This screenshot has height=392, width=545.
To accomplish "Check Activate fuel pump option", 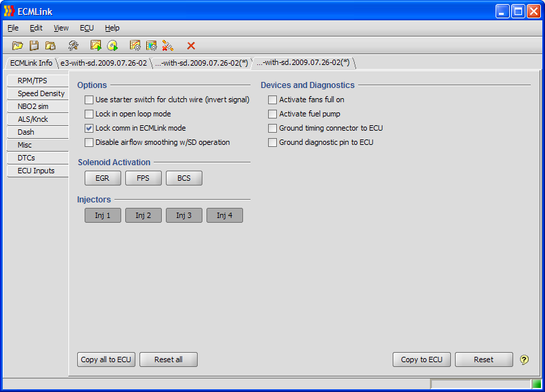I will click(x=273, y=114).
